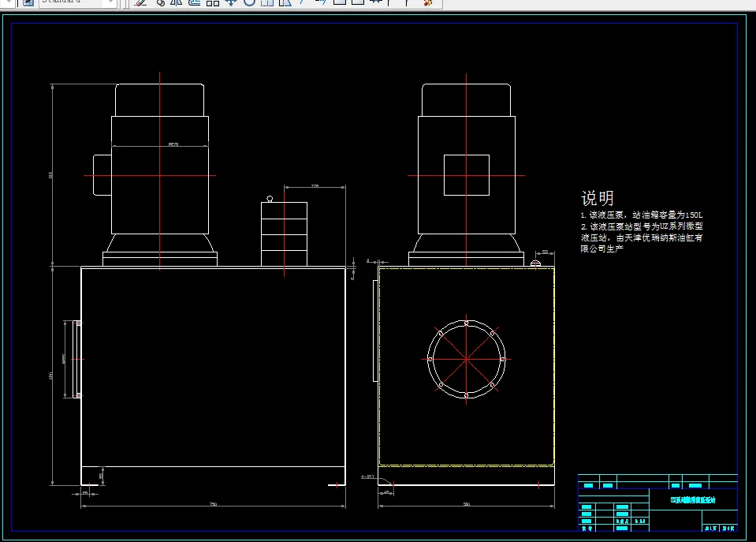The width and height of the screenshot is (756, 542).
Task: Select the 4-Ø11 hole callout
Action: pyautogui.click(x=367, y=477)
